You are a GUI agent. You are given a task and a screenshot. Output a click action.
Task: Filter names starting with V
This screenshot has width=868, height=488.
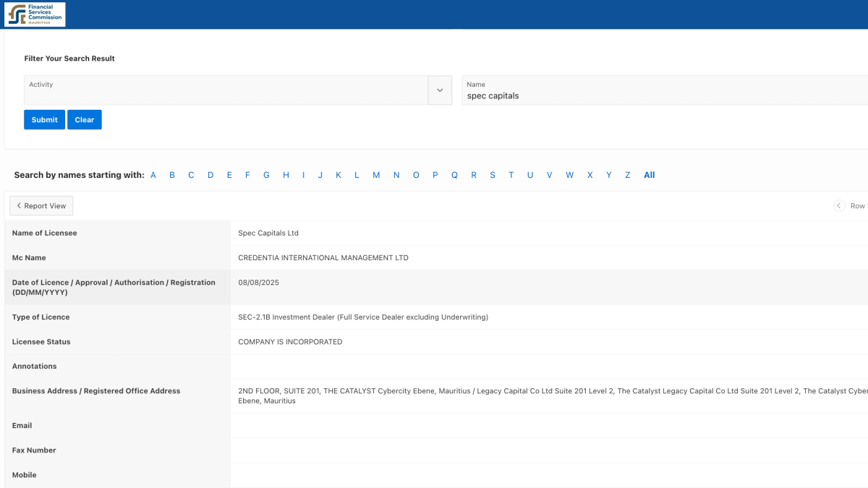pos(549,175)
